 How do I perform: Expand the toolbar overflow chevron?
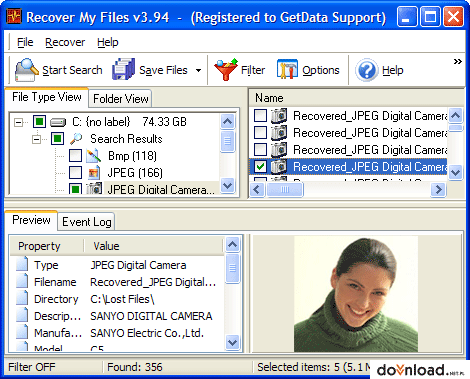point(458,61)
